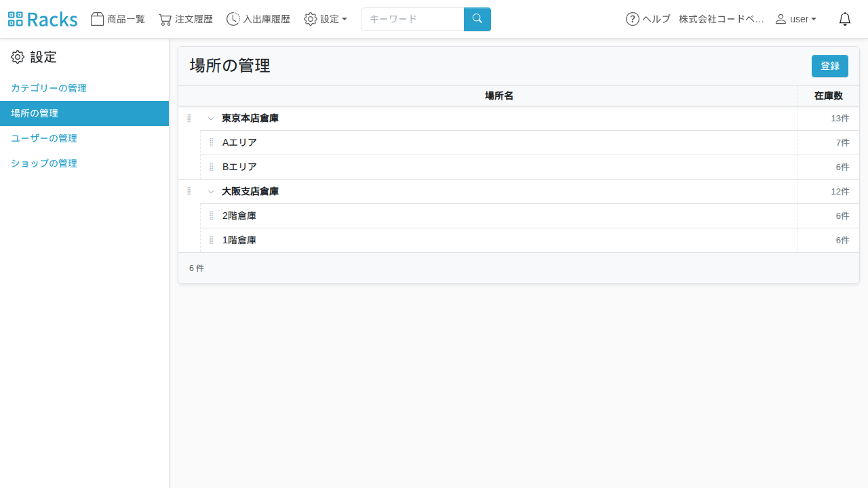
Task: Click the 12件 stock count
Action: click(840, 192)
